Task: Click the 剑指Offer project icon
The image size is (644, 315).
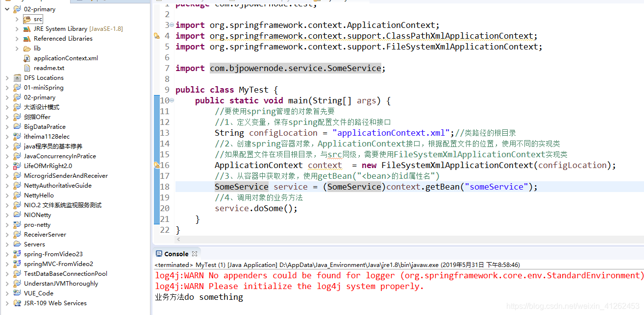Action: (17, 117)
